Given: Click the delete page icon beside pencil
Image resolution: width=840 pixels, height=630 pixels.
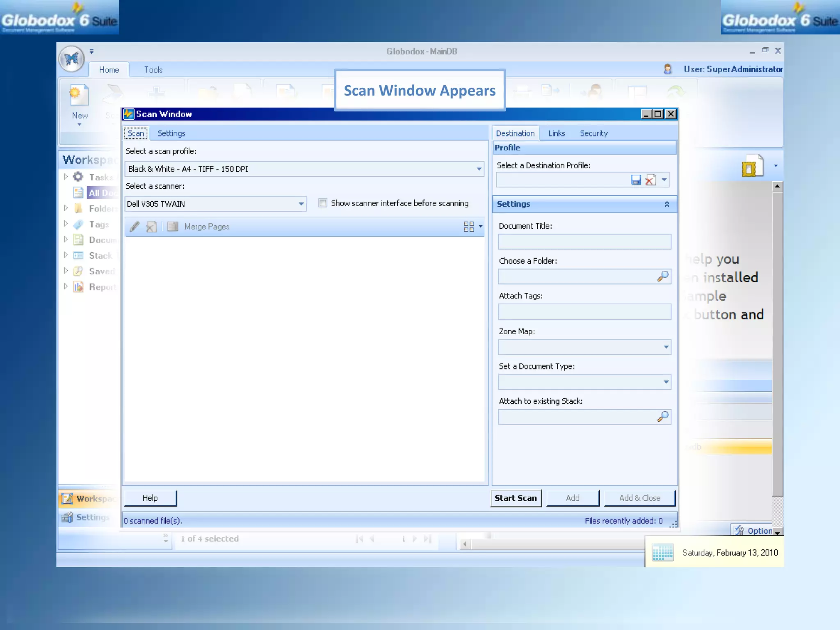Looking at the screenshot, I should pyautogui.click(x=151, y=226).
